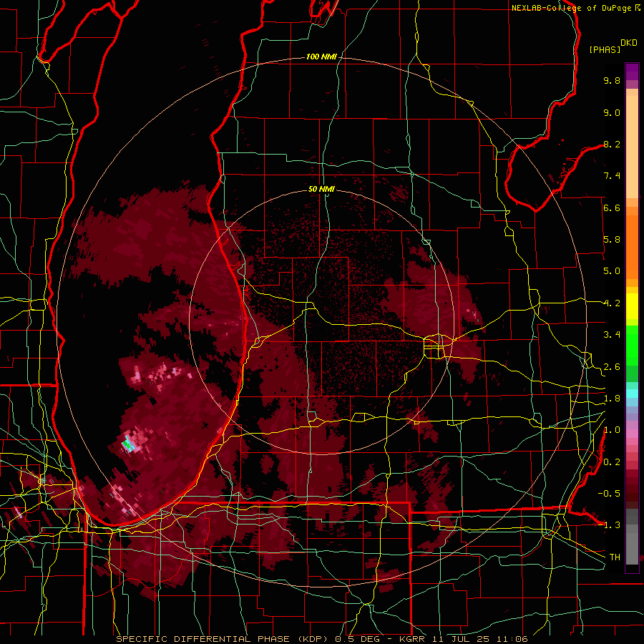Click the 4.2 value on the color scale
The height and width of the screenshot is (644, 644).
612,303
